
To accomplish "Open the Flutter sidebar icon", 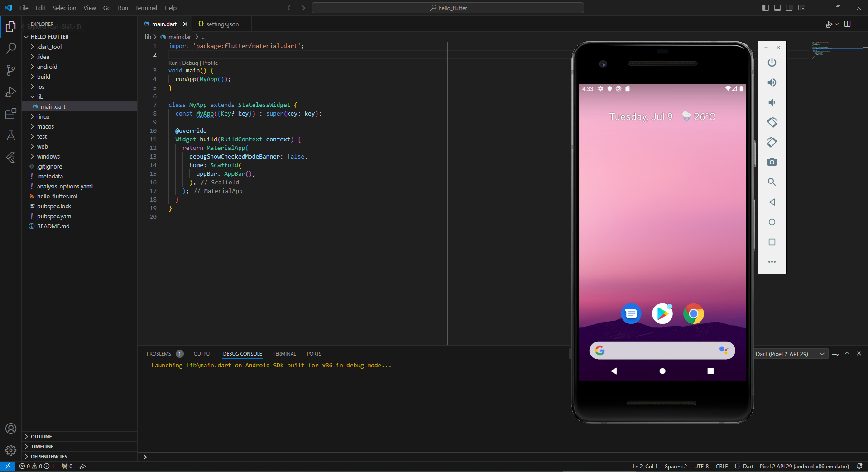I will (11, 157).
